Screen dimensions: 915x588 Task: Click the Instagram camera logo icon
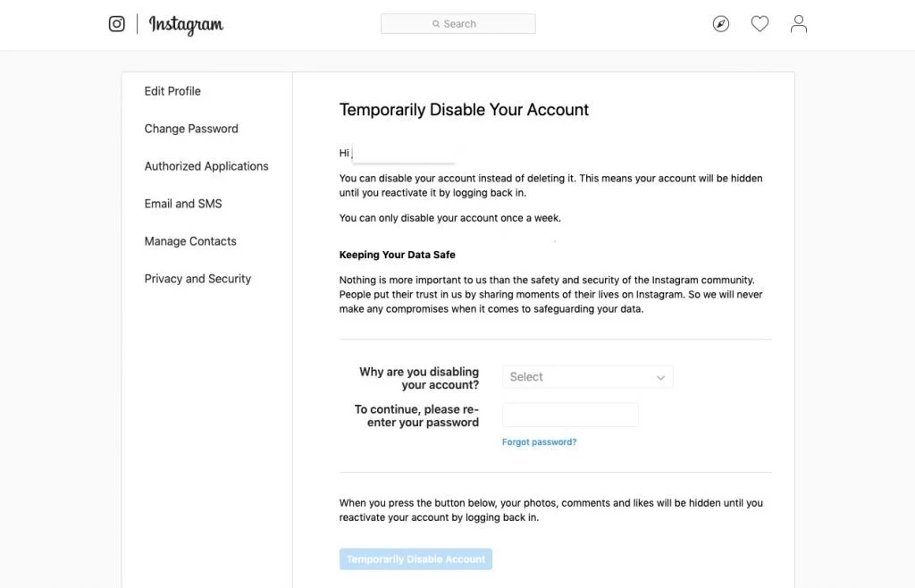117,24
